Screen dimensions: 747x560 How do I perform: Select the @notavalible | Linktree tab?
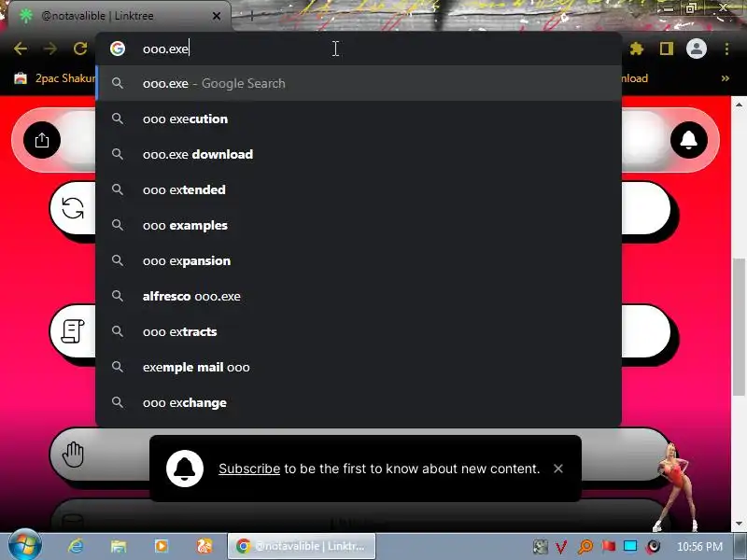click(x=120, y=16)
